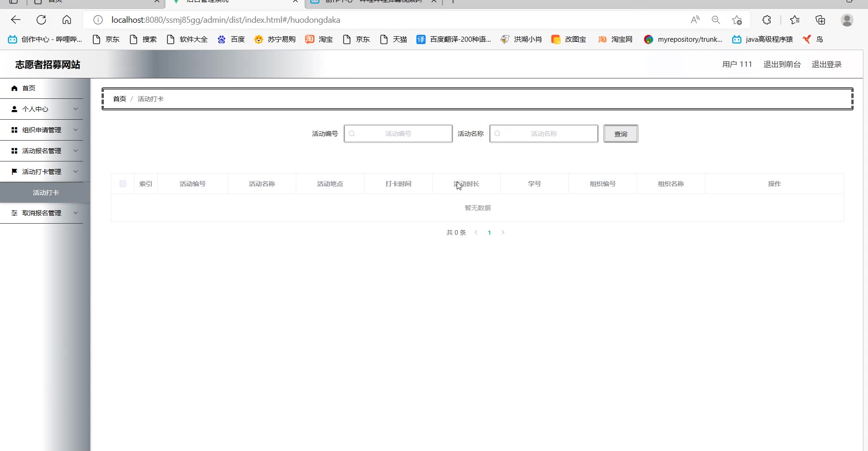
Task: Click 用户 111 in header
Action: (x=737, y=64)
